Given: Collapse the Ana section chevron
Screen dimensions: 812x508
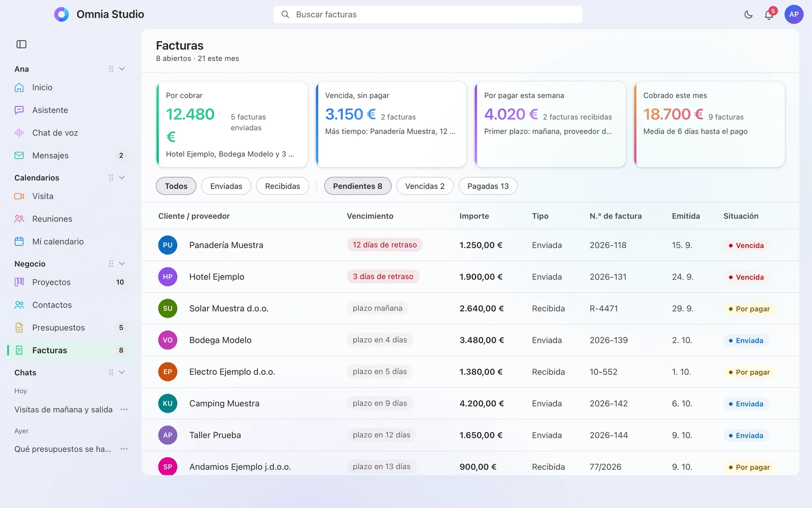Looking at the screenshot, I should pyautogui.click(x=122, y=69).
